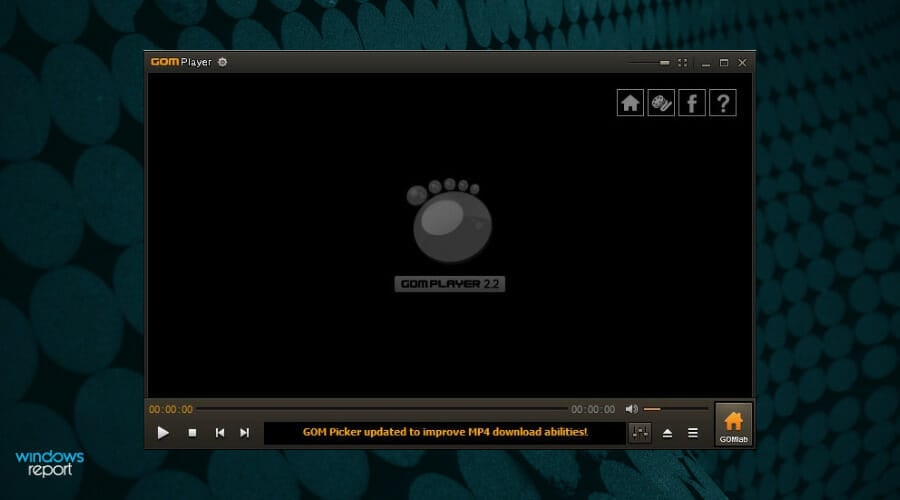Maximize the GOM Player window
Screen dimensions: 900x500
[724, 62]
